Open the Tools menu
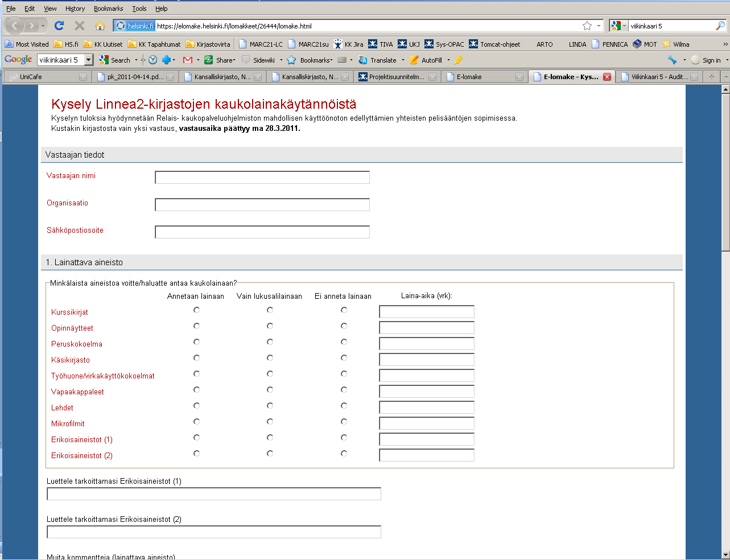This screenshot has height=560, width=730. tap(139, 9)
